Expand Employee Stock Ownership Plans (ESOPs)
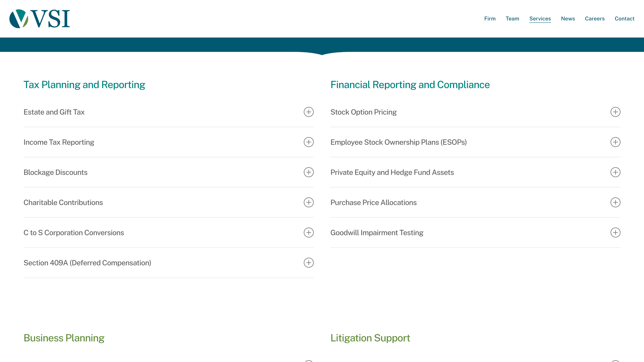This screenshot has width=644, height=362. pos(615,142)
